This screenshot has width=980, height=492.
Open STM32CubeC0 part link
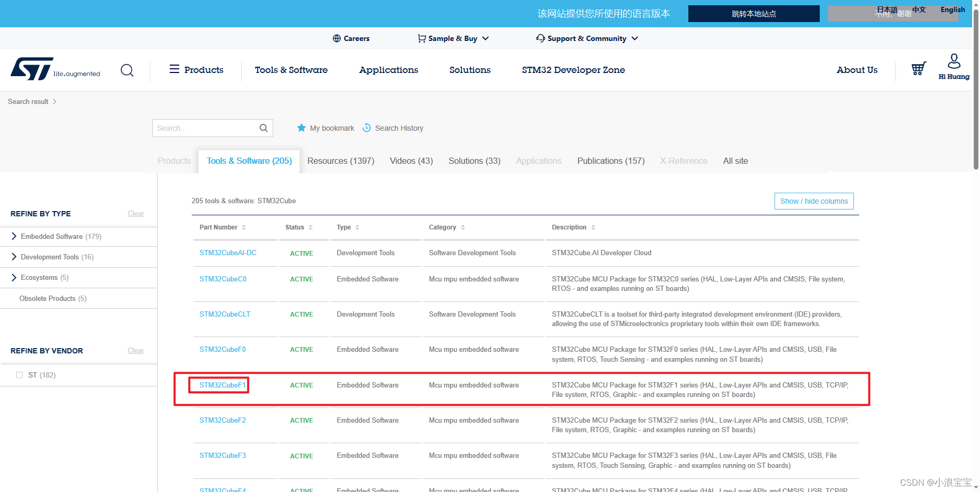(223, 279)
